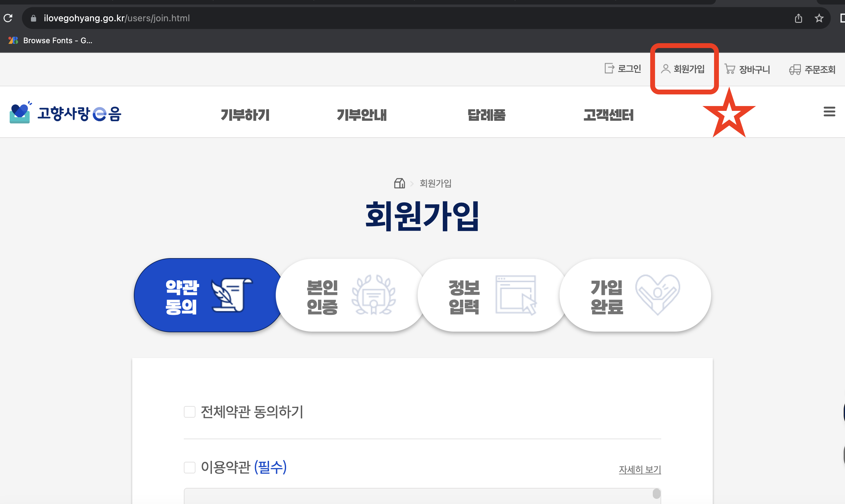Click the share icon in address bar
This screenshot has width=845, height=504.
pyautogui.click(x=798, y=18)
